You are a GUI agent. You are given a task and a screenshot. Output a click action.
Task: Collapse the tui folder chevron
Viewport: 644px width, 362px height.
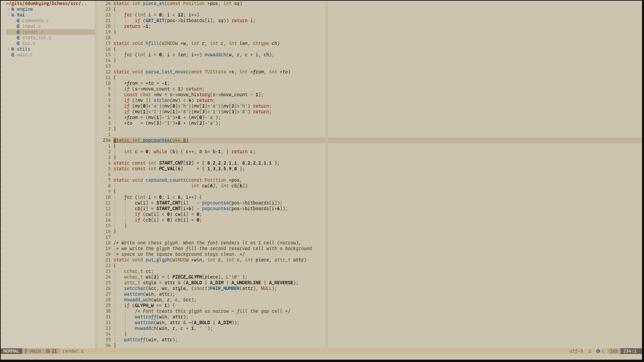point(8,15)
